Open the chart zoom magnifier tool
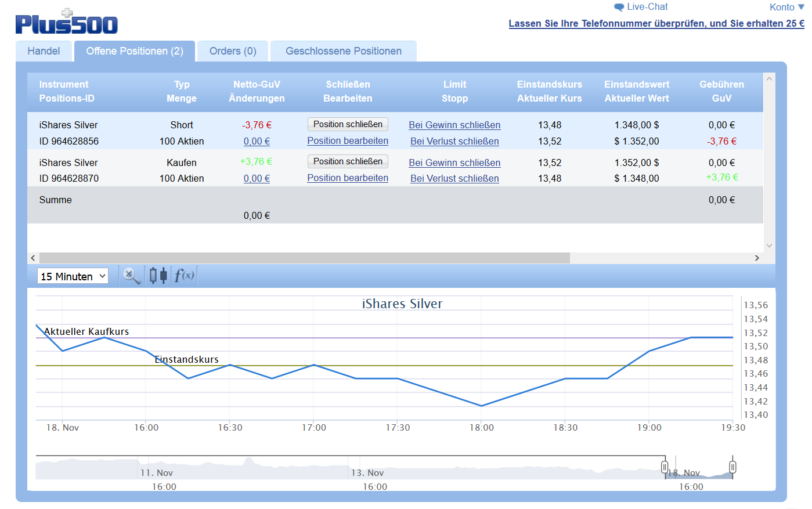The image size is (812, 509). [x=132, y=276]
